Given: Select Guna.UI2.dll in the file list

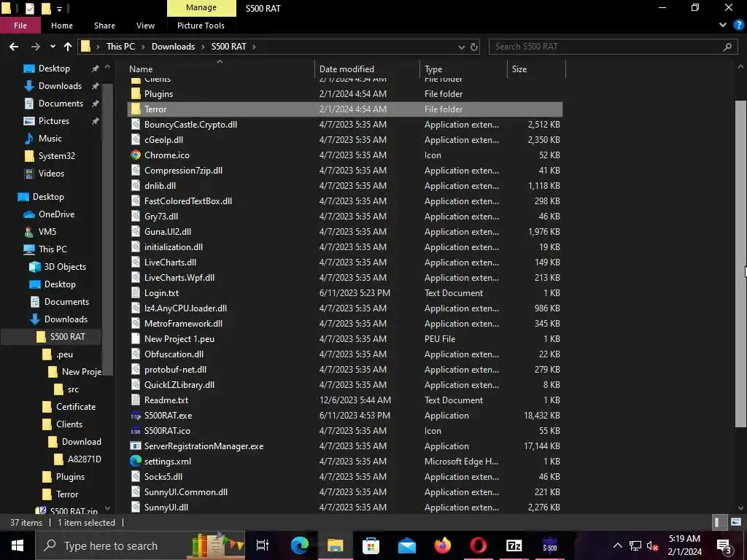Looking at the screenshot, I should click(x=168, y=231).
